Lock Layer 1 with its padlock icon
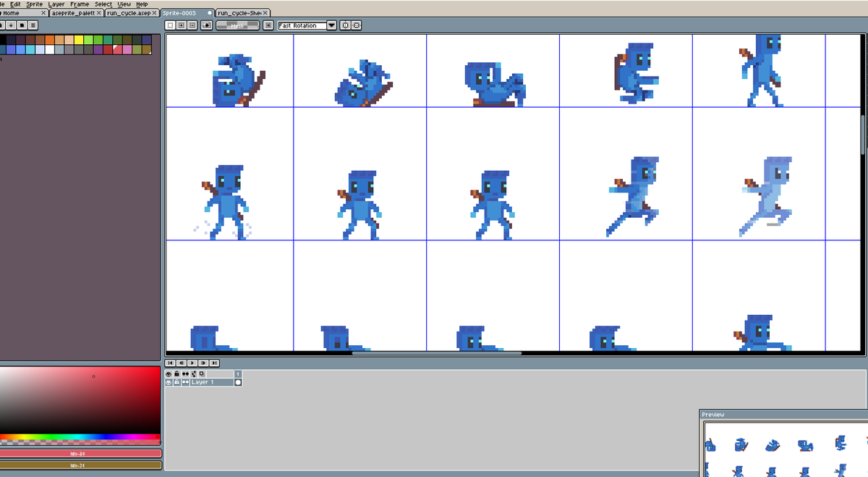The height and width of the screenshot is (477, 868). [176, 382]
